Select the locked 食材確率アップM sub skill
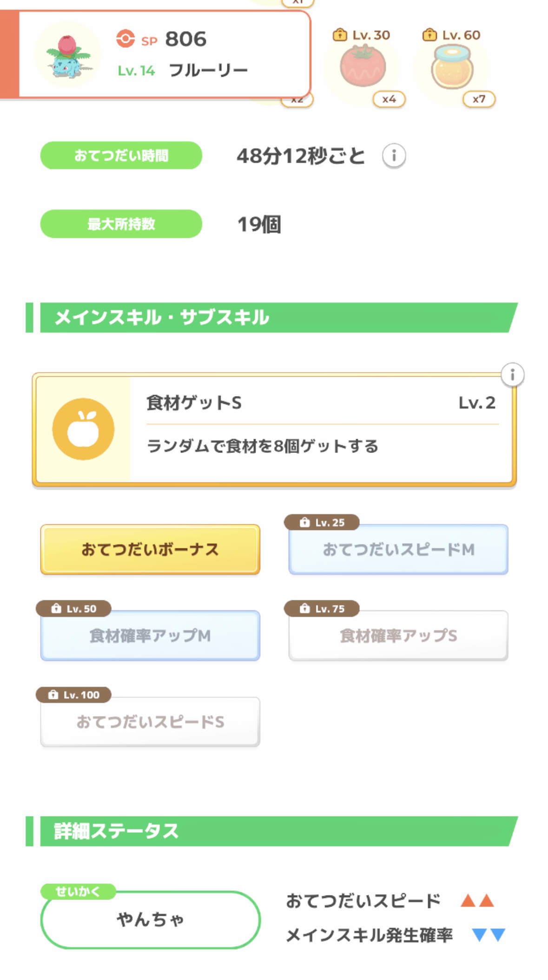Viewport: 548px width, 980px height. [x=150, y=635]
